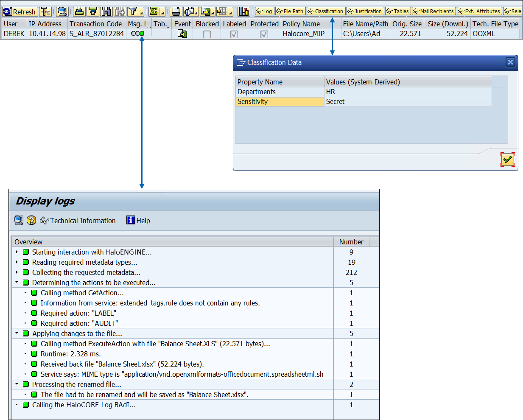Viewport: 523px width, 420px height.
Task: Select the S_ALR_87012284 transaction cell
Action: click(97, 34)
